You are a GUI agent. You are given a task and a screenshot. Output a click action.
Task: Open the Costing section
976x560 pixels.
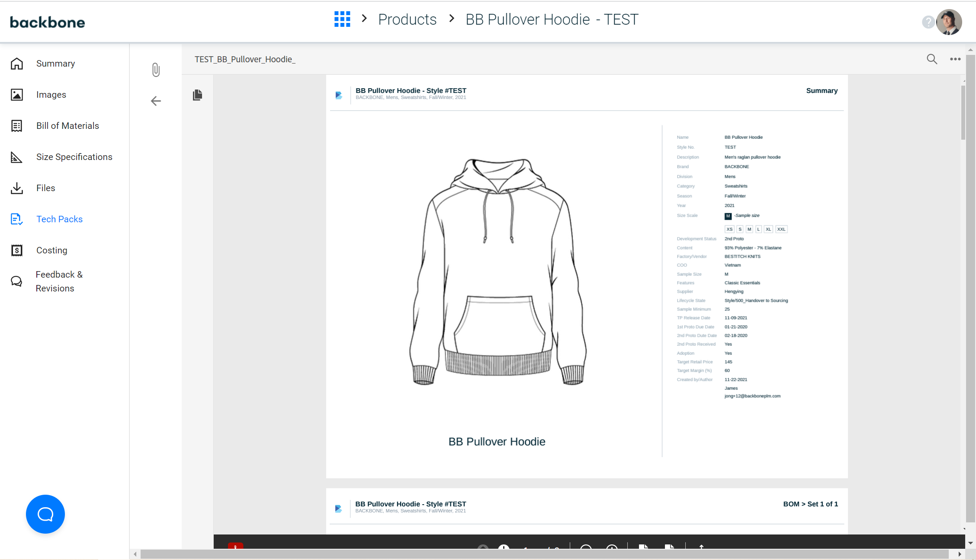pyautogui.click(x=51, y=250)
